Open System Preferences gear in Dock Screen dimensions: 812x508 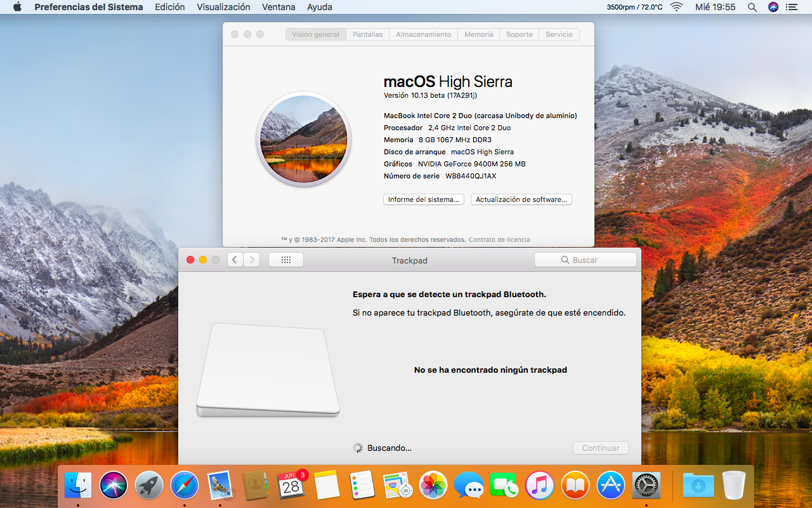point(646,486)
